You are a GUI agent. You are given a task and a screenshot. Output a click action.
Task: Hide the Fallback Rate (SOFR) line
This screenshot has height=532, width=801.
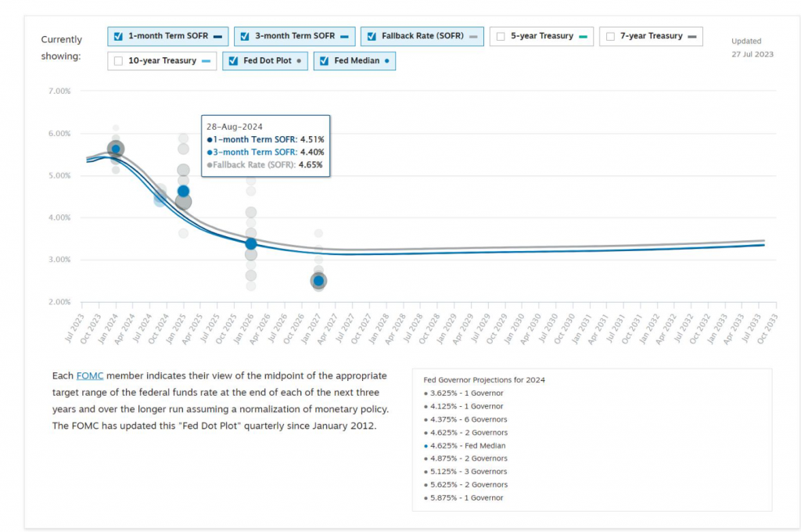pyautogui.click(x=372, y=37)
